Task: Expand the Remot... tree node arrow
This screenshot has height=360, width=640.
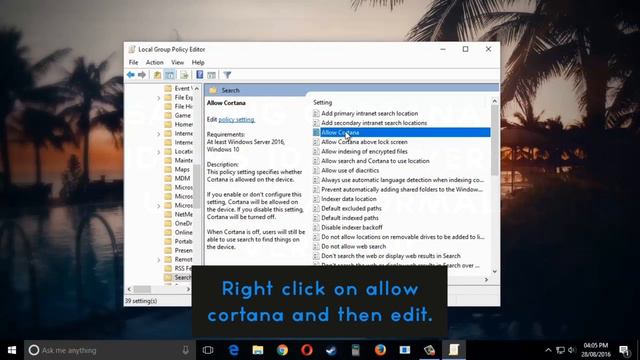Action: tap(159, 259)
